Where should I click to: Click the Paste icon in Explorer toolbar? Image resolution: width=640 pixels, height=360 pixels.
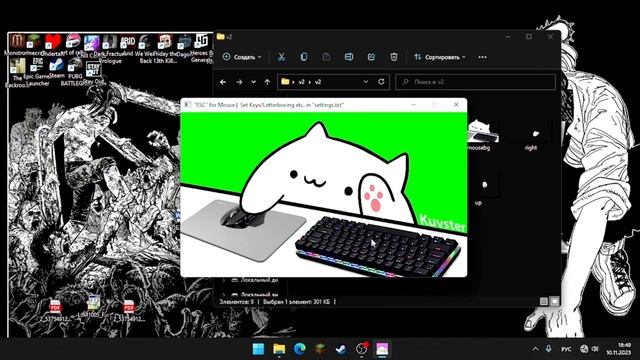click(327, 57)
